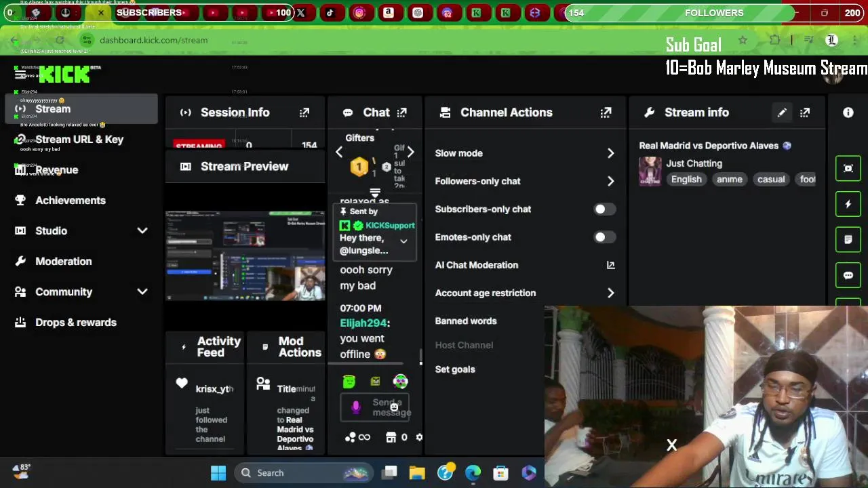Open Account age restriction options arrow

tap(610, 293)
